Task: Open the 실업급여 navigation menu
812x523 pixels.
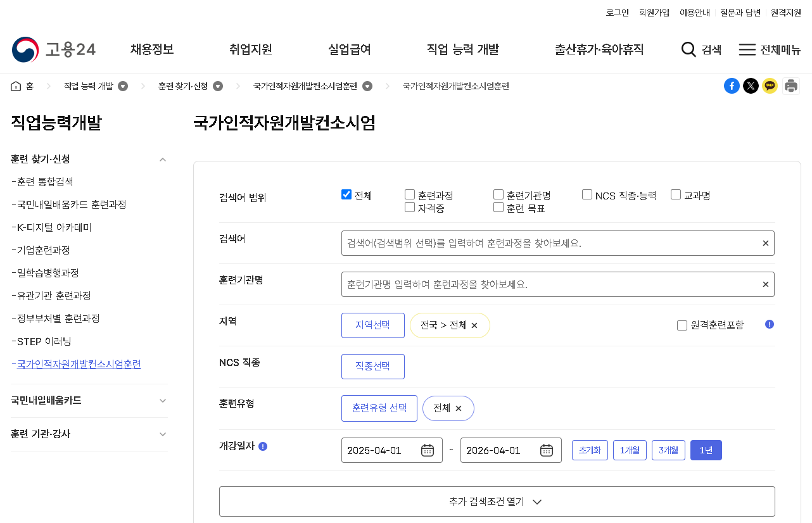Action: click(x=349, y=49)
